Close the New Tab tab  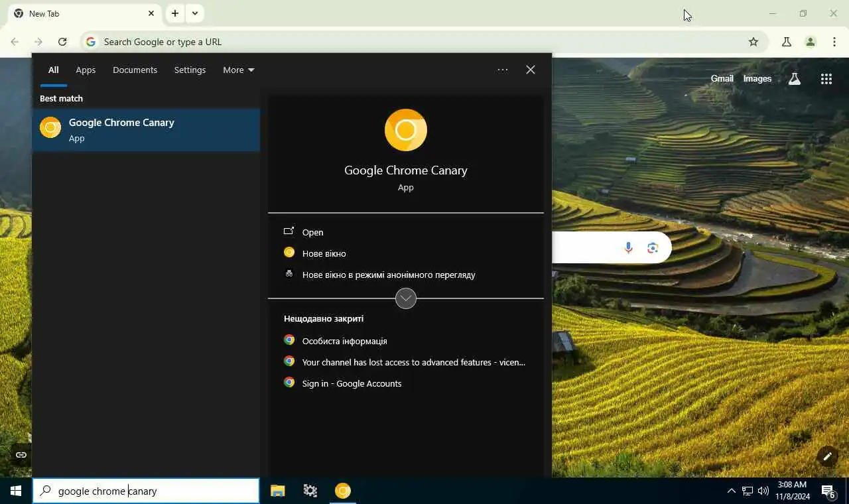click(x=151, y=13)
